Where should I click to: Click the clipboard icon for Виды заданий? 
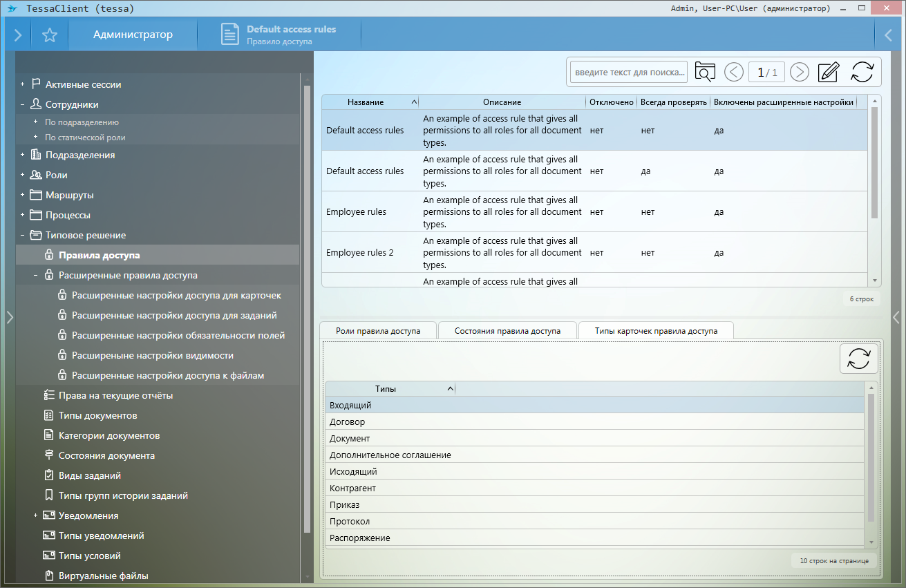[x=49, y=475]
